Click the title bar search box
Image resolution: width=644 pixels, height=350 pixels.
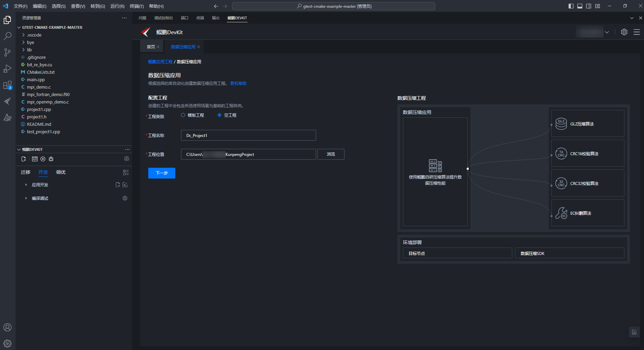click(x=334, y=6)
